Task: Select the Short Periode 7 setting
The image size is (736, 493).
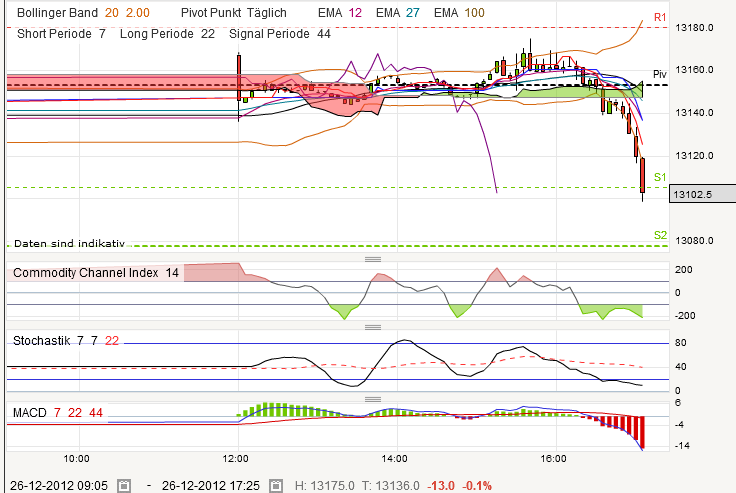Action: [x=61, y=34]
